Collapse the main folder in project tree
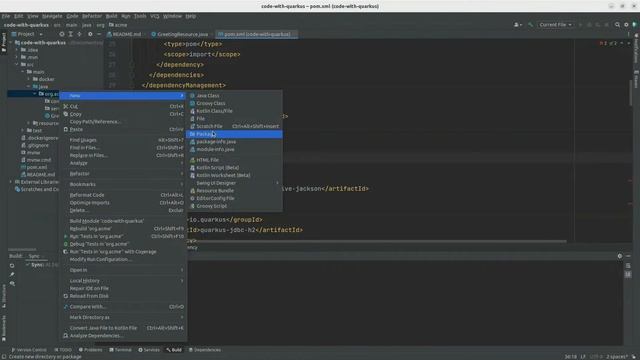 tap(23, 72)
